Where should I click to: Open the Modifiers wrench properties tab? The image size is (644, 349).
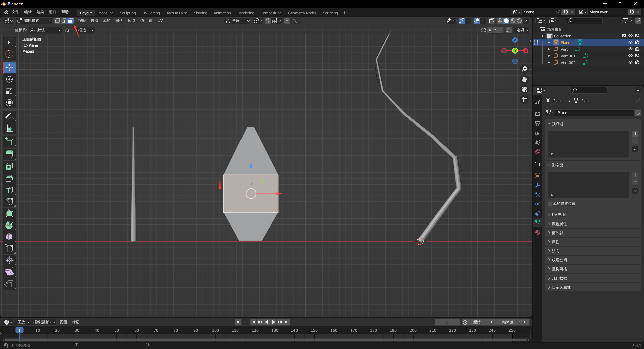(538, 185)
